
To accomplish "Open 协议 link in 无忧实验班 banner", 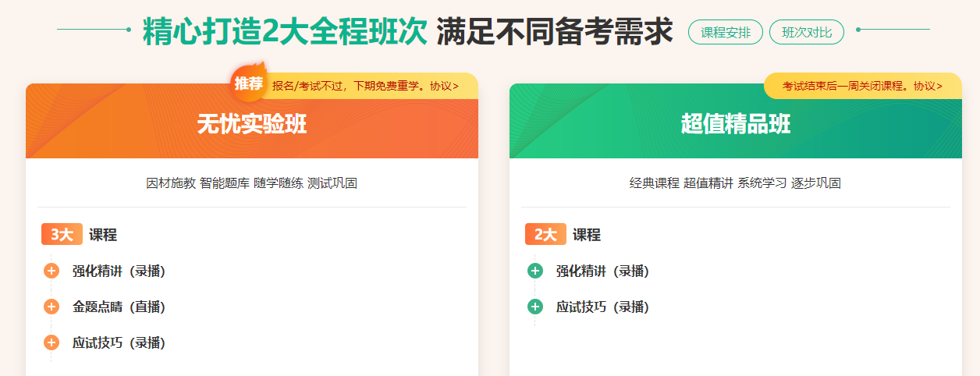I will pos(444,86).
